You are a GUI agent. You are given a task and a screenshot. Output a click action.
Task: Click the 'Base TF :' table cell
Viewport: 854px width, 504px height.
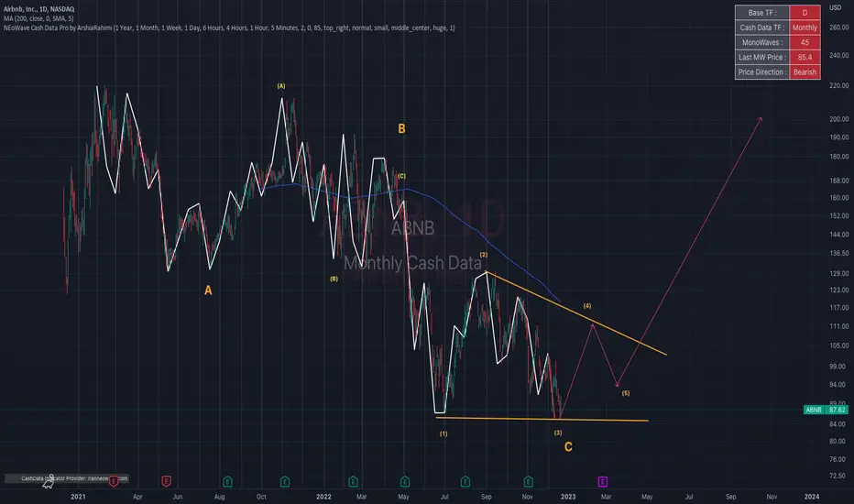point(762,13)
